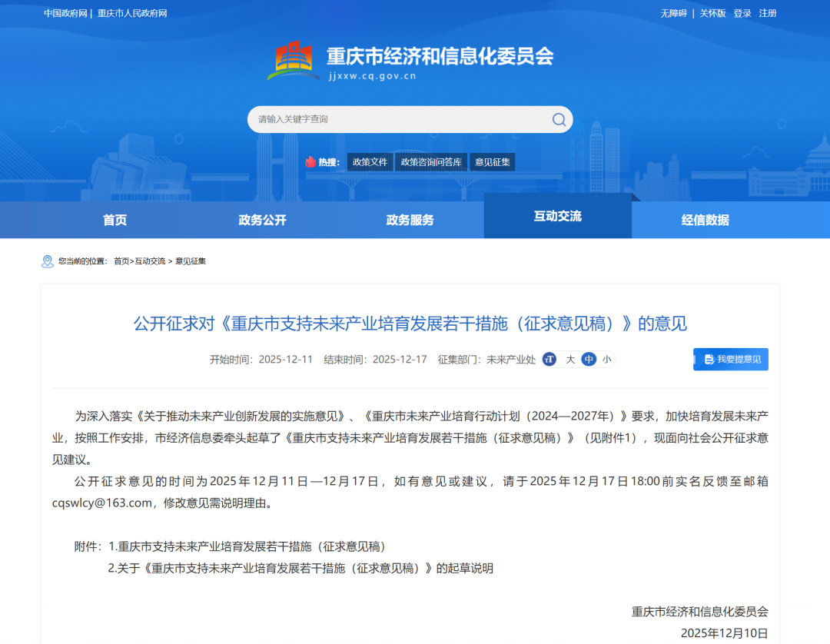Click the 登录 login link

point(742,13)
